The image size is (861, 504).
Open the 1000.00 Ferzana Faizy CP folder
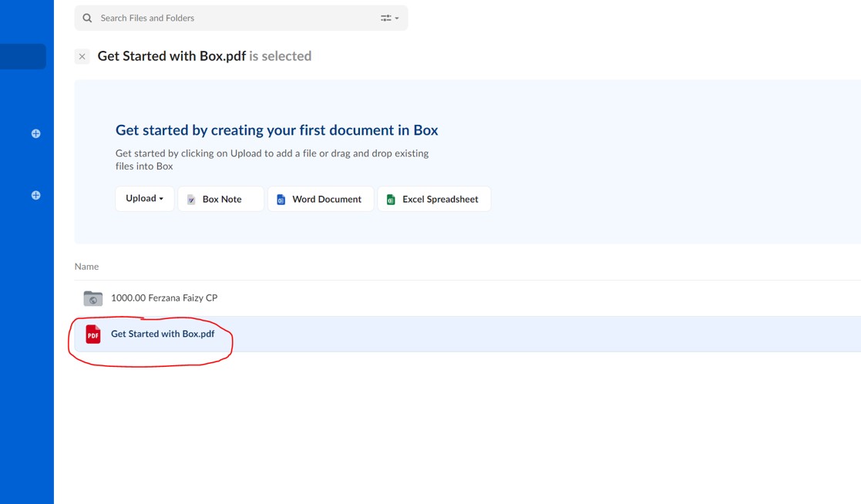pos(164,297)
